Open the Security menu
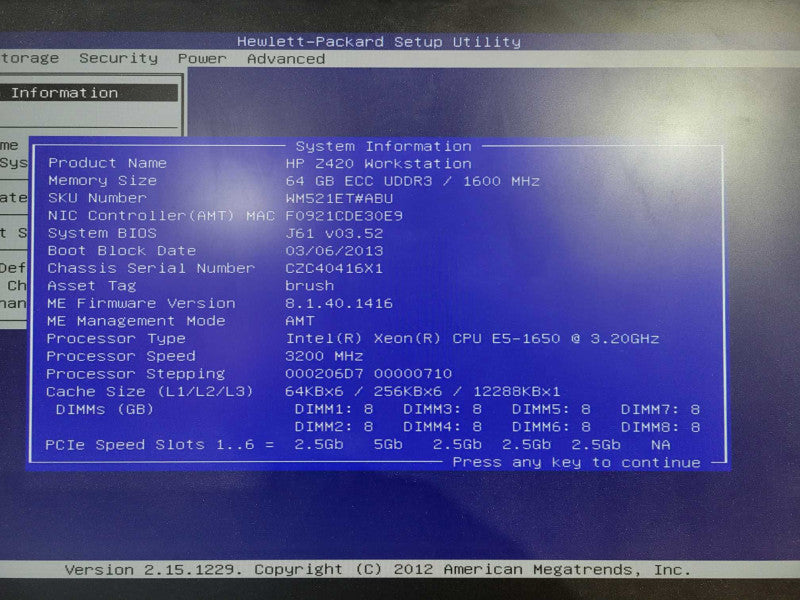The height and width of the screenshot is (600, 800). [x=118, y=58]
